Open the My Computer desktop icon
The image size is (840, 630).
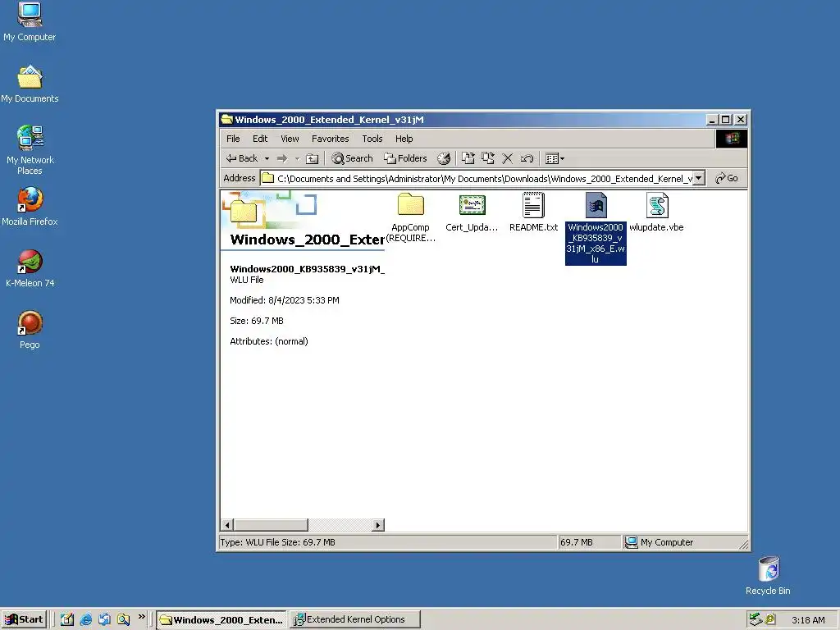[x=30, y=21]
